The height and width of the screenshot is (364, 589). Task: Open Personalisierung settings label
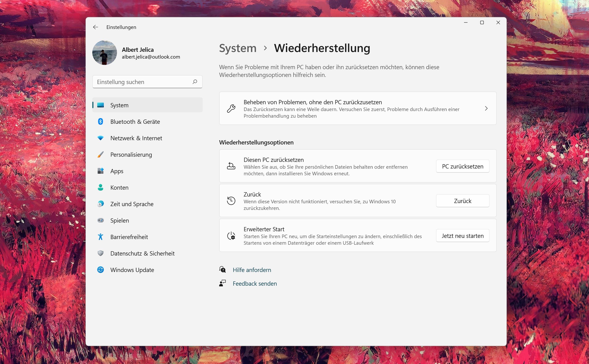pos(131,155)
